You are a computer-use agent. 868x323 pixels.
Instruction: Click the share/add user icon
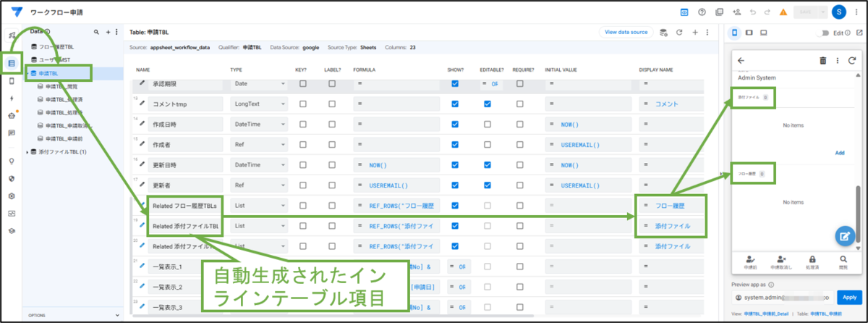736,12
